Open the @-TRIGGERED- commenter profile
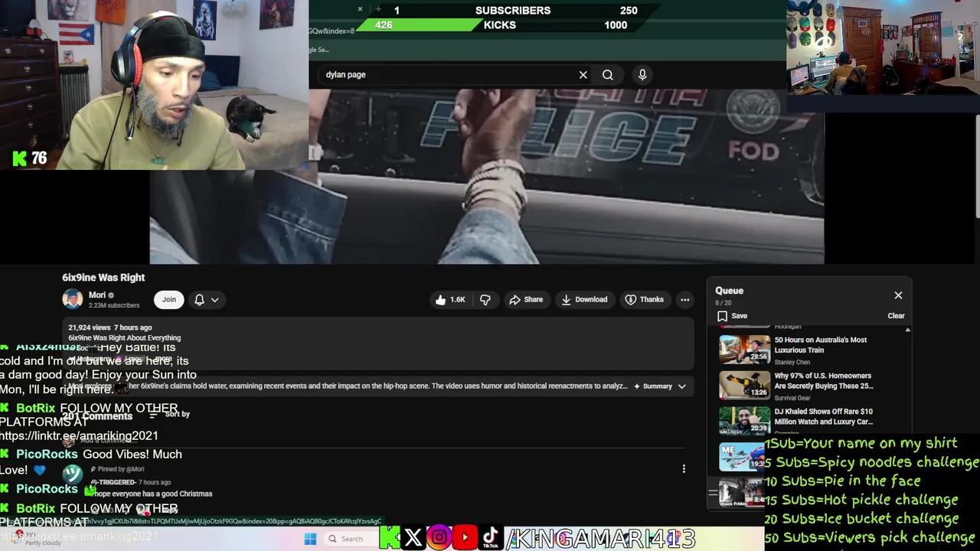This screenshot has height=551, width=980. pos(113,483)
